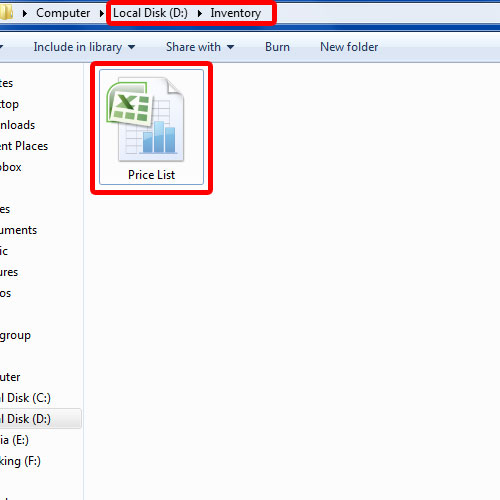
Task: Select the Homegroup entry in sidebar
Action: (15, 335)
